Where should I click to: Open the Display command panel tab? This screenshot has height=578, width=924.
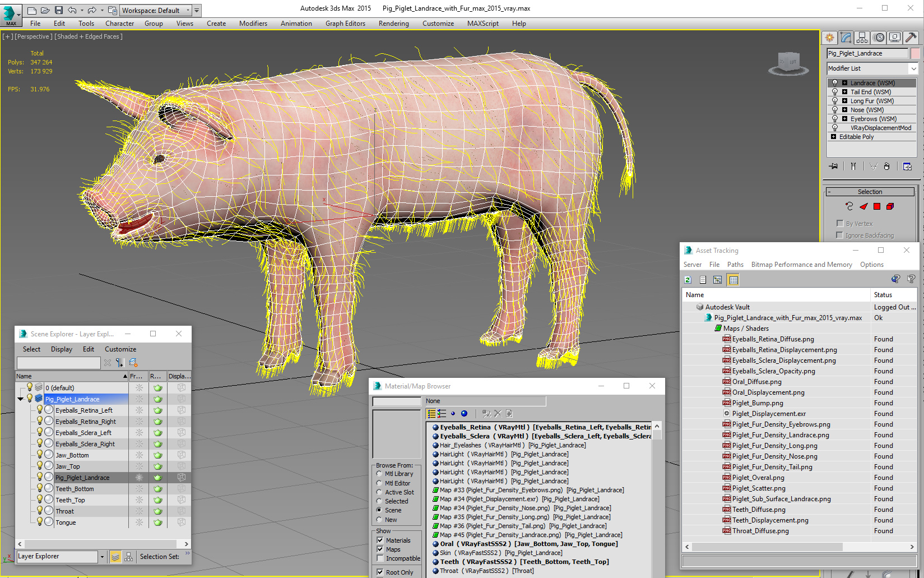pyautogui.click(x=895, y=38)
